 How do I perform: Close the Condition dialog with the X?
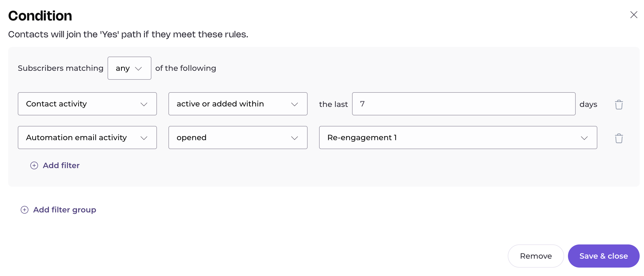click(633, 15)
